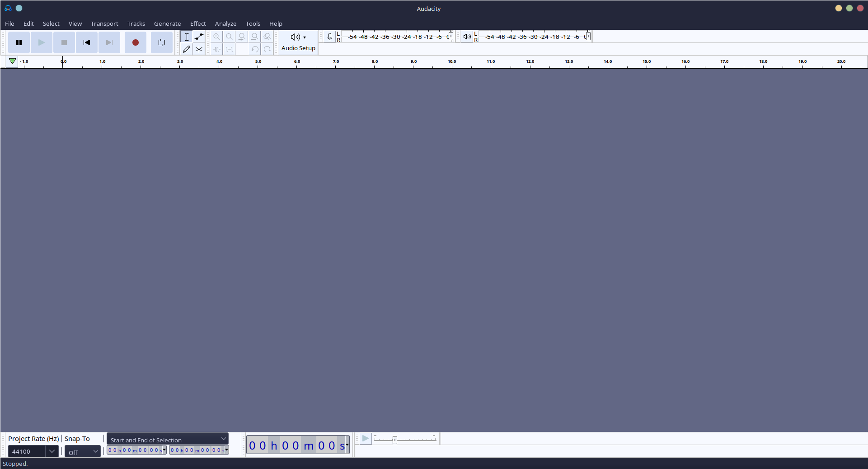Expand the Project Rate dropdown arrow
Screen dimensions: 868x469
click(52, 451)
